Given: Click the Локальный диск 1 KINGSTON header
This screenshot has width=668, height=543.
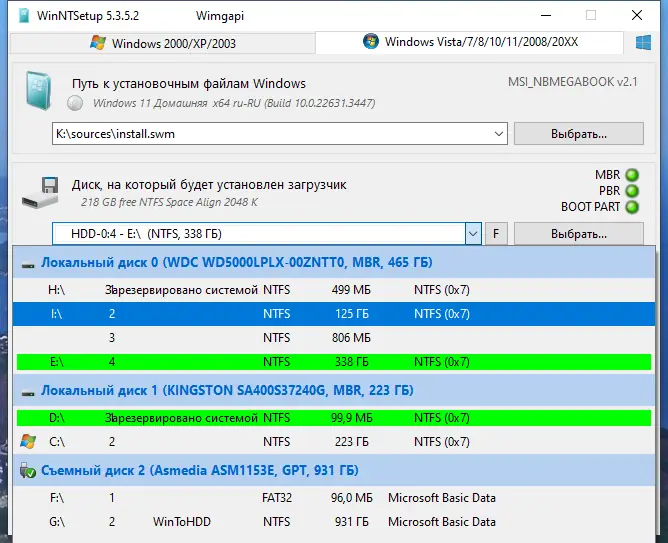Looking at the screenshot, I should (334, 391).
